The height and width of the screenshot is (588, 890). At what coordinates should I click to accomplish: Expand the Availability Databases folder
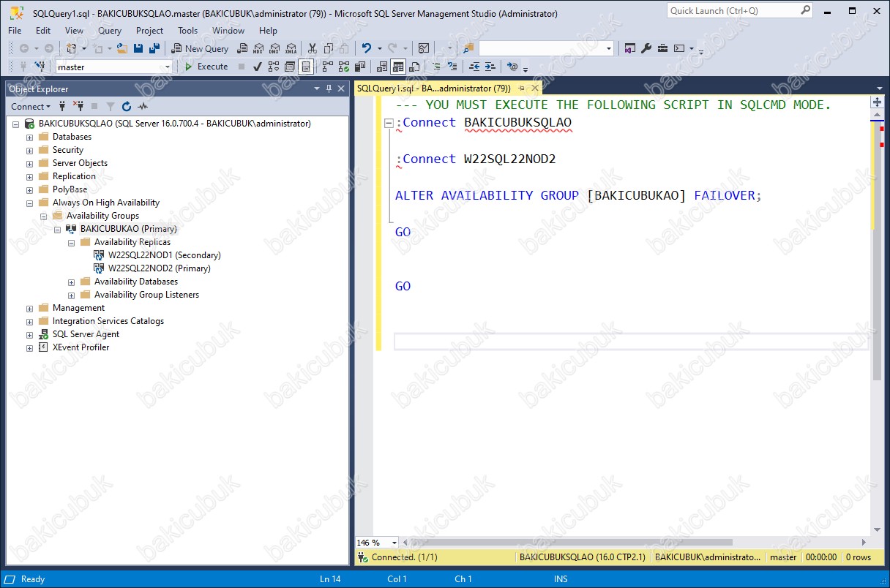click(x=72, y=282)
